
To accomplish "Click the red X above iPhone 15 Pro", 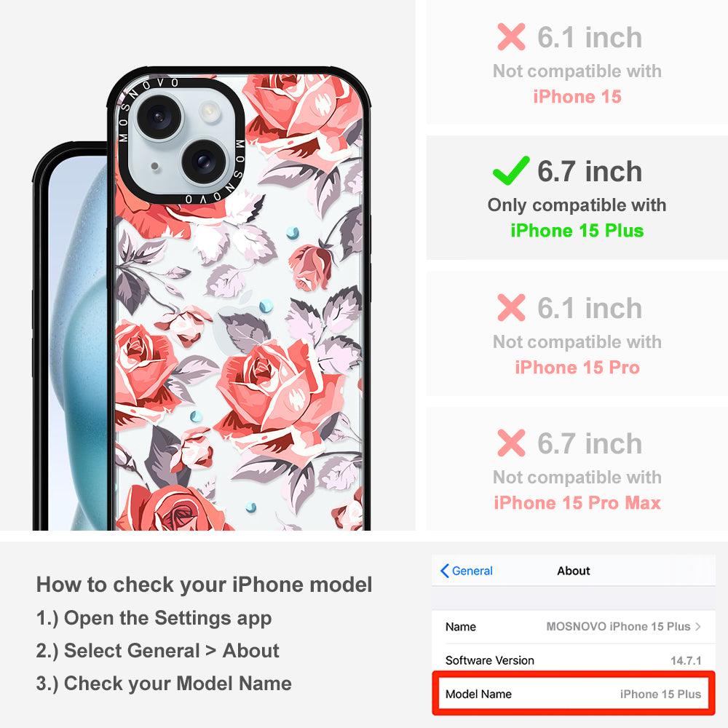I will (x=511, y=307).
